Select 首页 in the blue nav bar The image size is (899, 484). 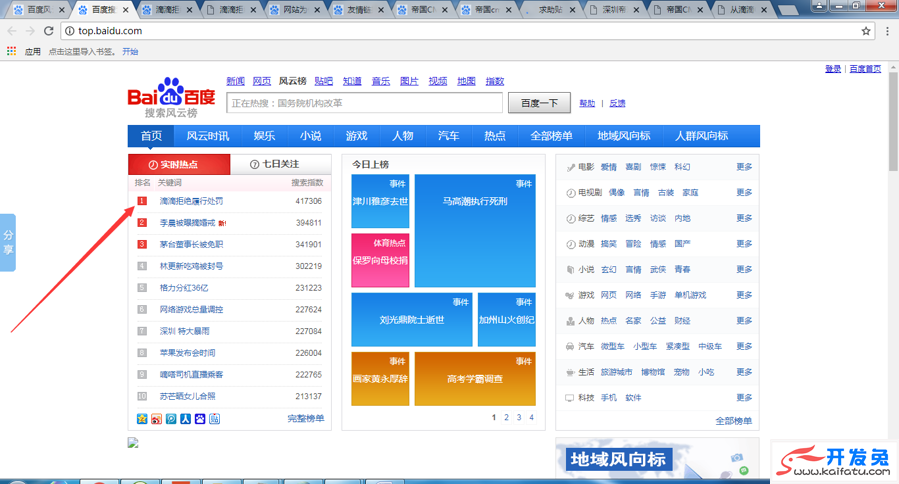click(x=151, y=136)
